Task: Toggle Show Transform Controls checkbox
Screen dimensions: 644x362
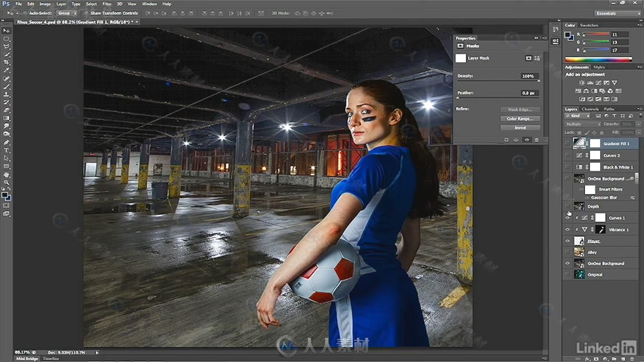Action: coord(87,13)
